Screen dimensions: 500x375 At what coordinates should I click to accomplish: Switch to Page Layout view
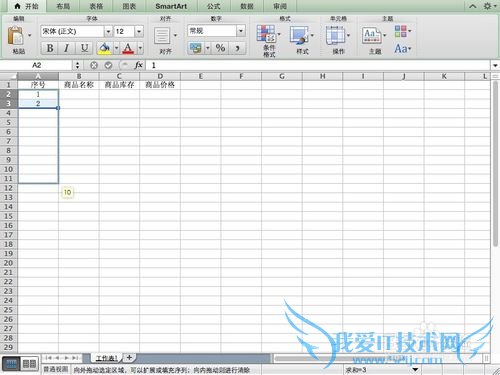coord(29,364)
